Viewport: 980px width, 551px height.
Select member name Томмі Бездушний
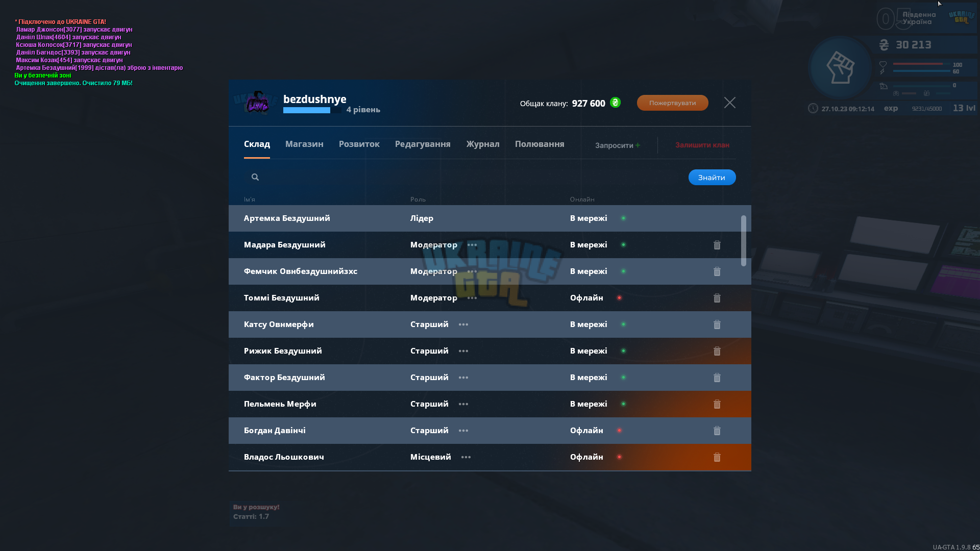[282, 298]
